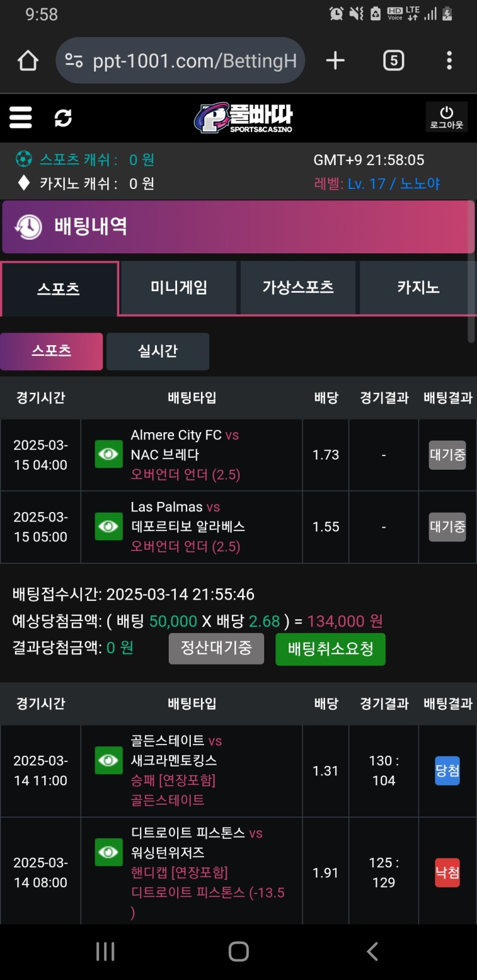Toggle eye icon for Las Palmas match
The width and height of the screenshot is (477, 980).
pyautogui.click(x=109, y=526)
